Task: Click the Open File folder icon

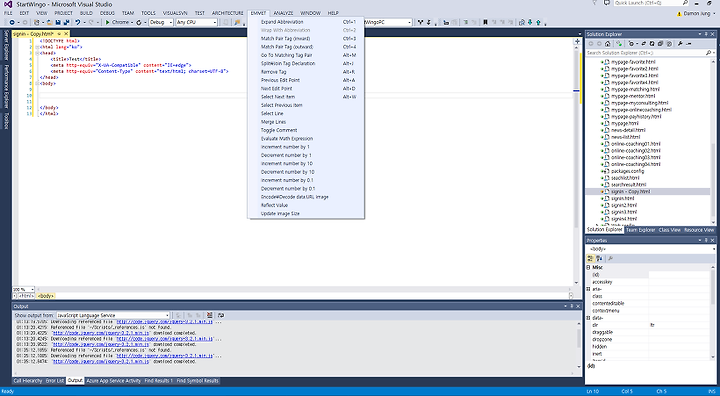Action: pyautogui.click(x=50, y=22)
